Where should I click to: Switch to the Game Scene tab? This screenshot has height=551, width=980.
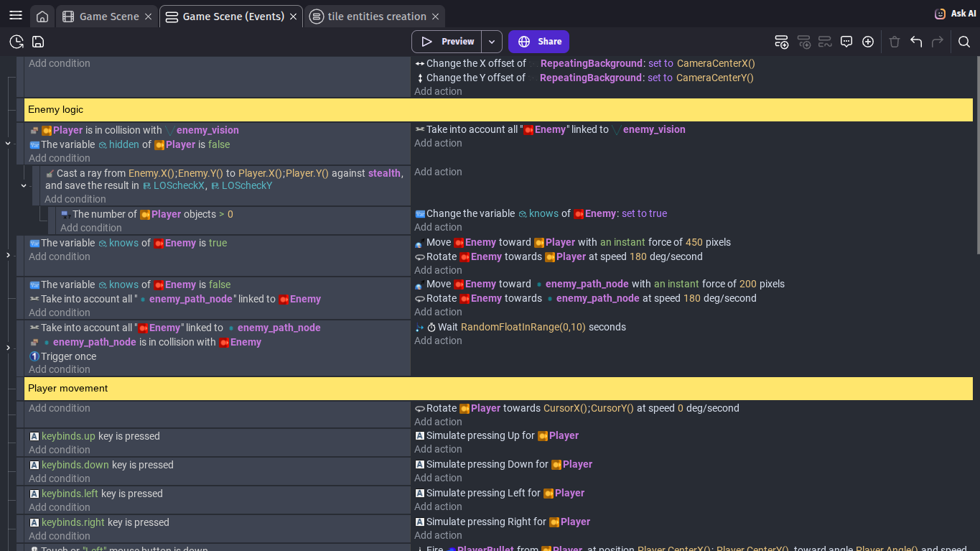click(x=108, y=17)
